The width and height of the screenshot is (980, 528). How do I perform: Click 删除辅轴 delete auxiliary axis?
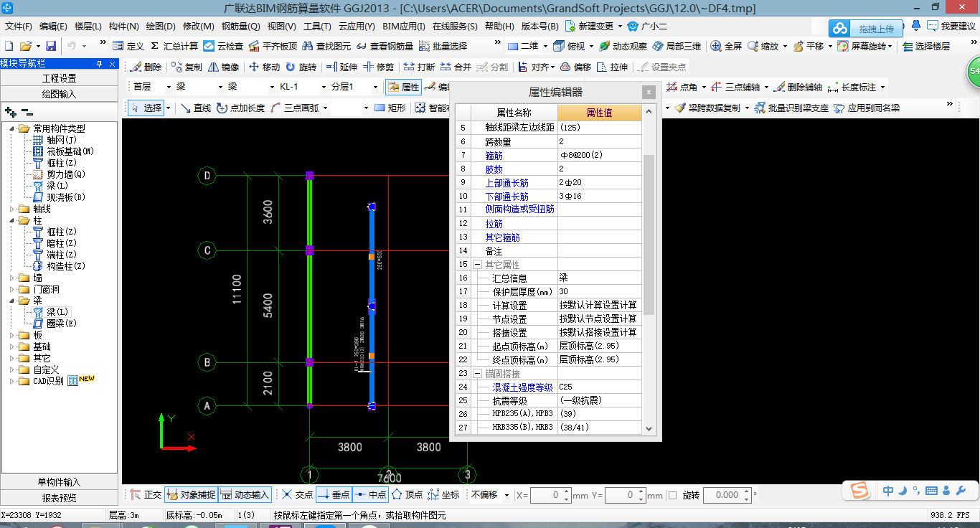click(x=797, y=87)
